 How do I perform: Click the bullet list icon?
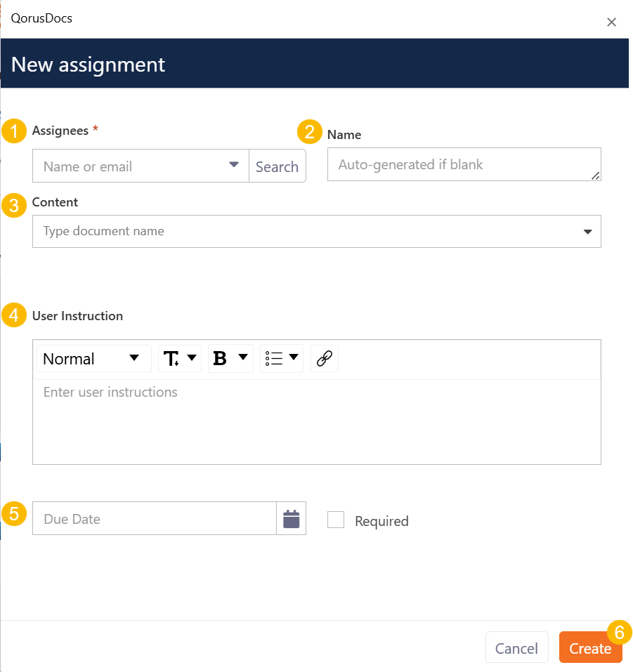[x=273, y=359]
